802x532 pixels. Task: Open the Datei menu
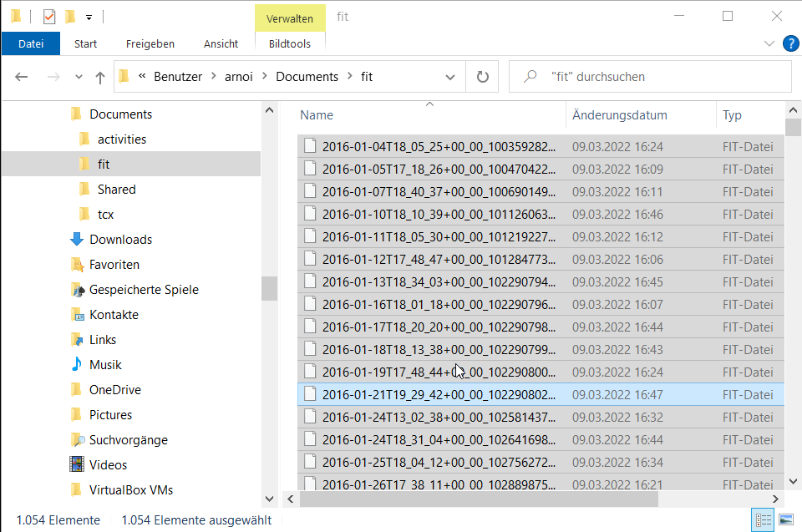click(x=31, y=43)
